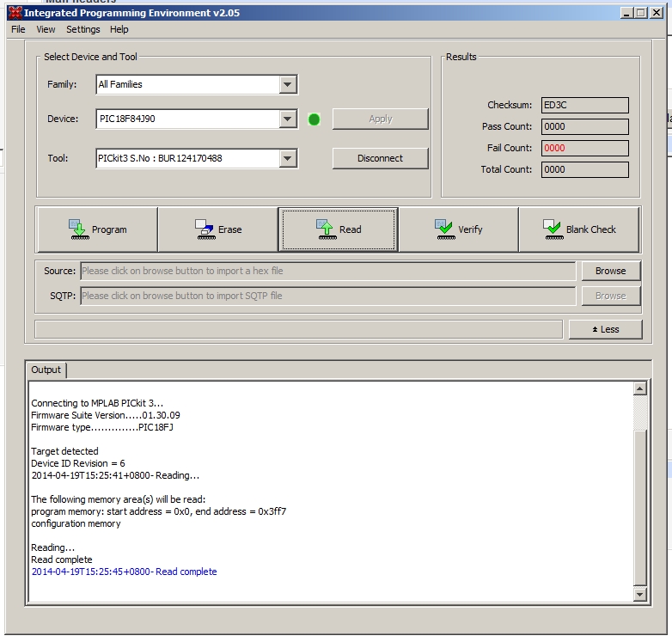
Task: Open the Device dropdown arrow
Action: coord(288,119)
